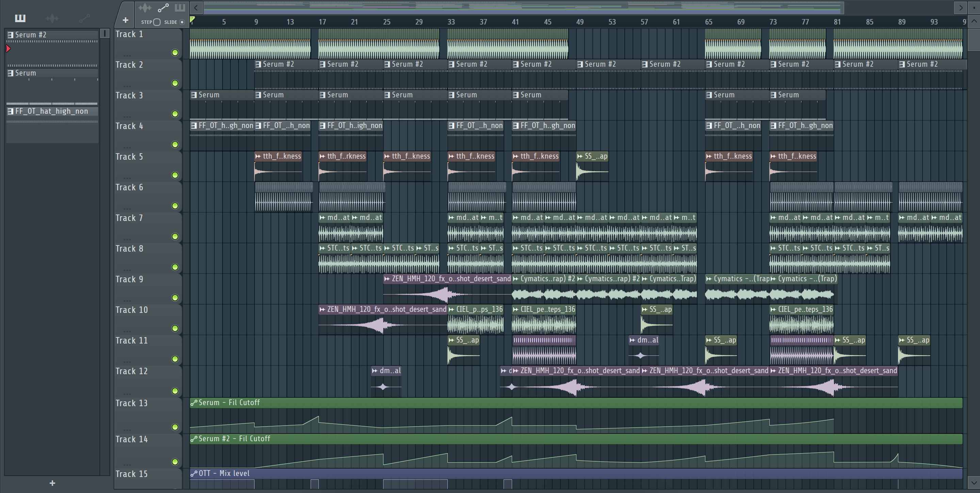This screenshot has height=493, width=980.
Task: Click bar 81 on the timeline ruler
Action: pyautogui.click(x=837, y=22)
